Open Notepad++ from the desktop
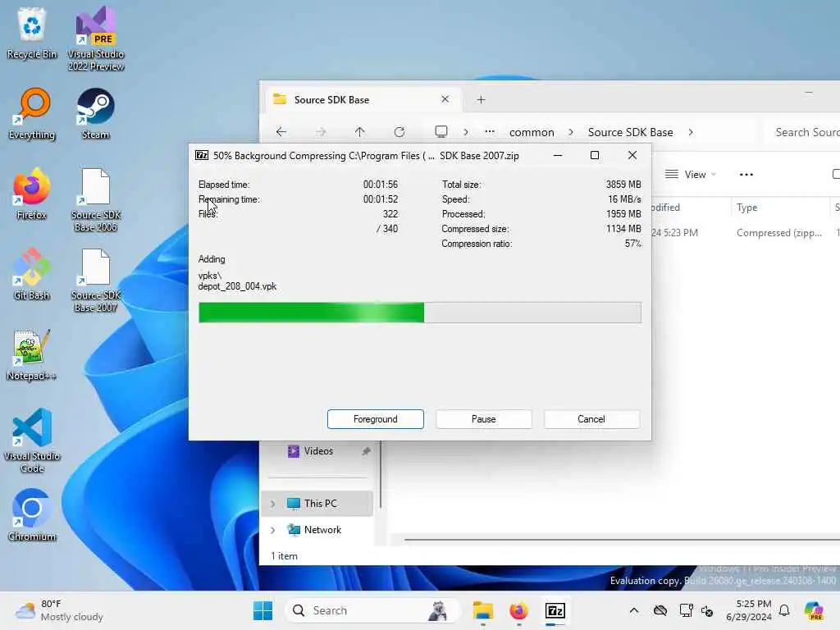Image resolution: width=840 pixels, height=630 pixels. point(32,354)
